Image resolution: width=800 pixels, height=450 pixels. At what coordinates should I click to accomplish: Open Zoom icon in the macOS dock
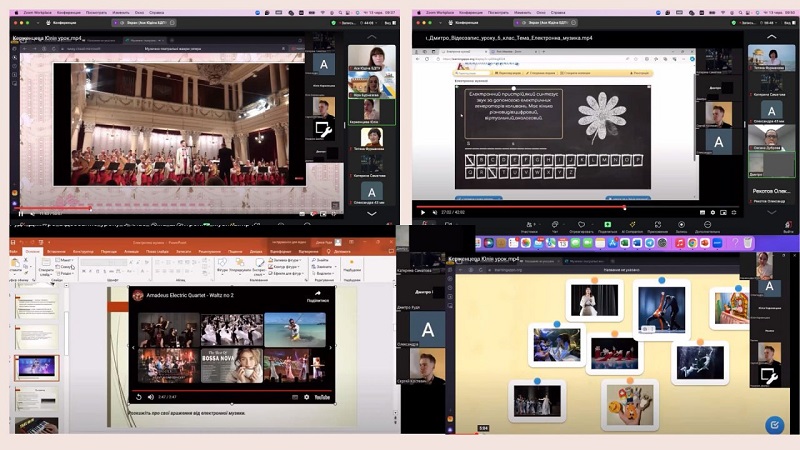click(x=717, y=243)
